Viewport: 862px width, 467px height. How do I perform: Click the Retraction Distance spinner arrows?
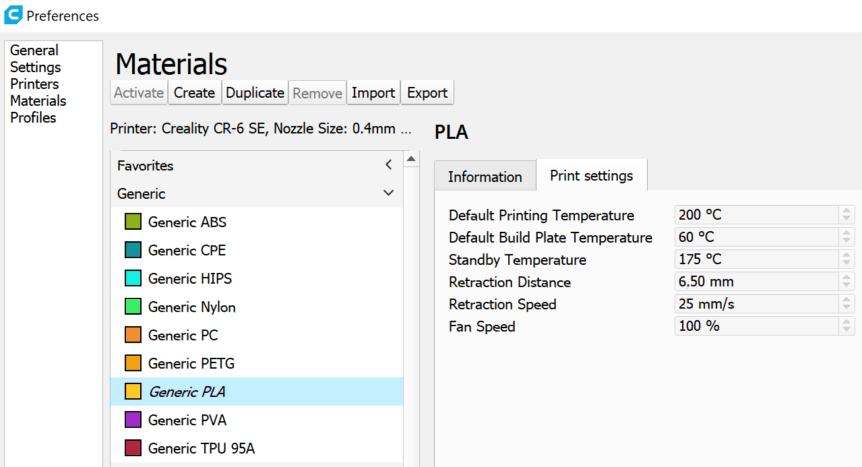[x=847, y=282]
